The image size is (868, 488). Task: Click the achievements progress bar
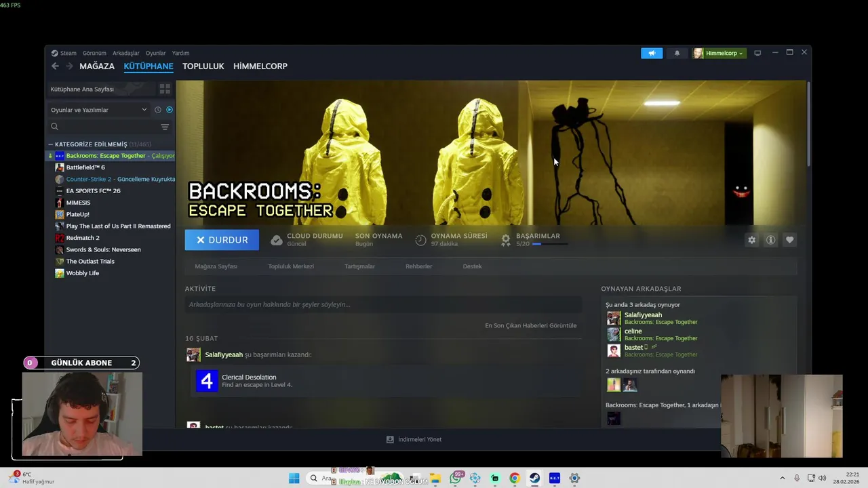[x=549, y=244]
